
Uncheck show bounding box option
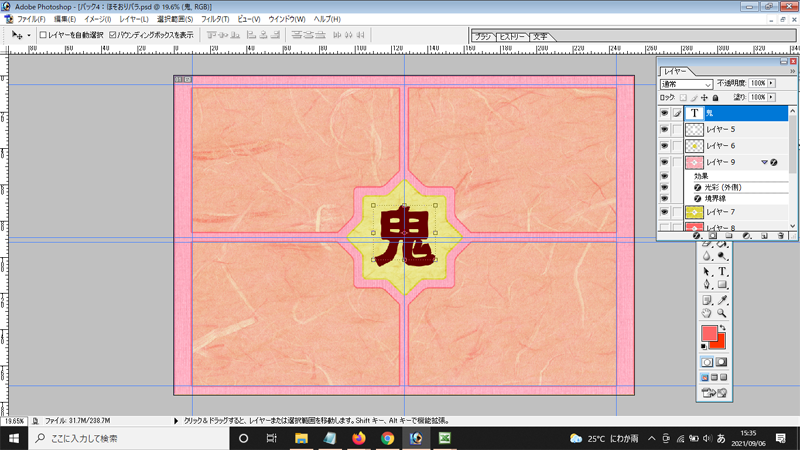112,35
